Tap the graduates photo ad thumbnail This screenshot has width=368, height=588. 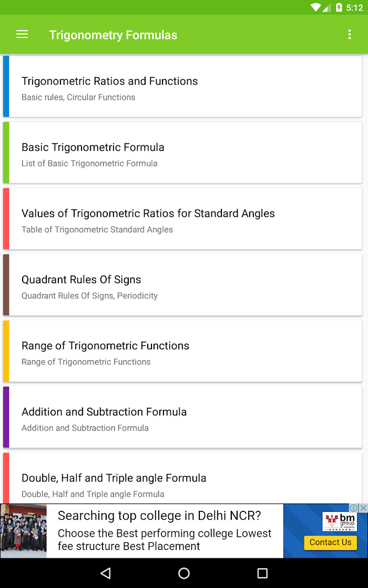pyautogui.click(x=24, y=531)
